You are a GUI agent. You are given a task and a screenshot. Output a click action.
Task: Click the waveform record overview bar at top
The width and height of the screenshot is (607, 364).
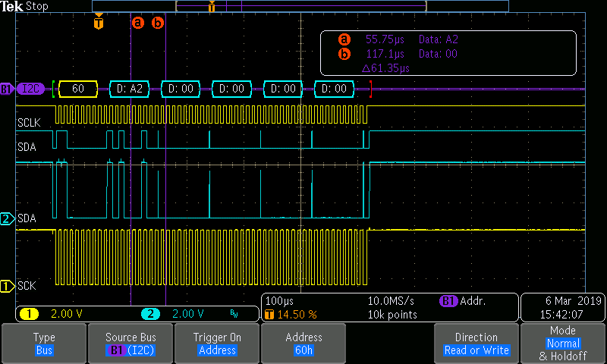point(300,6)
